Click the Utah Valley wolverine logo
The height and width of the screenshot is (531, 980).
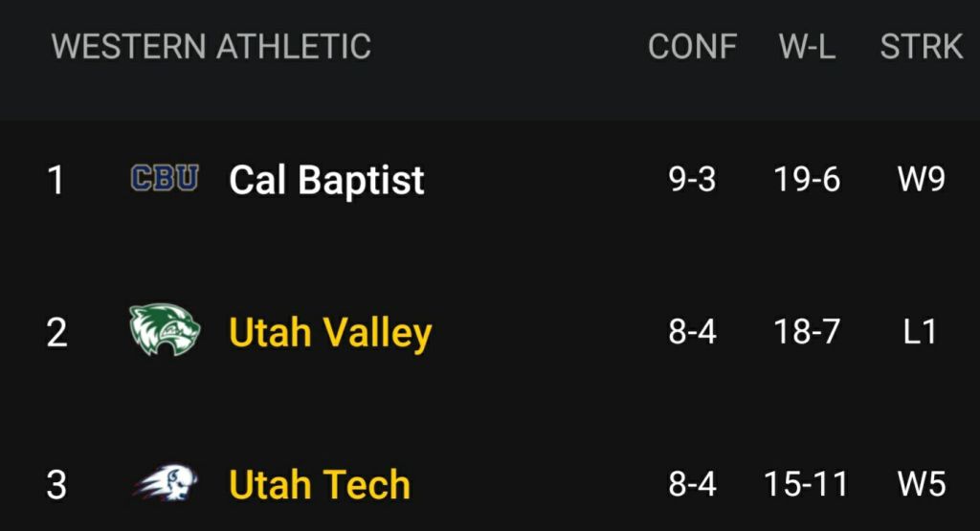click(165, 331)
